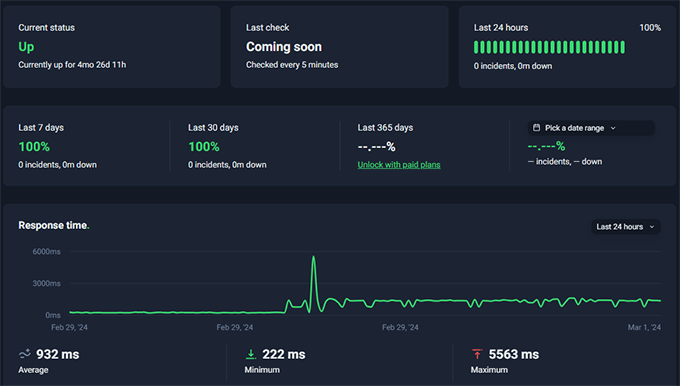Click the calendar icon in date range picker

pos(536,128)
